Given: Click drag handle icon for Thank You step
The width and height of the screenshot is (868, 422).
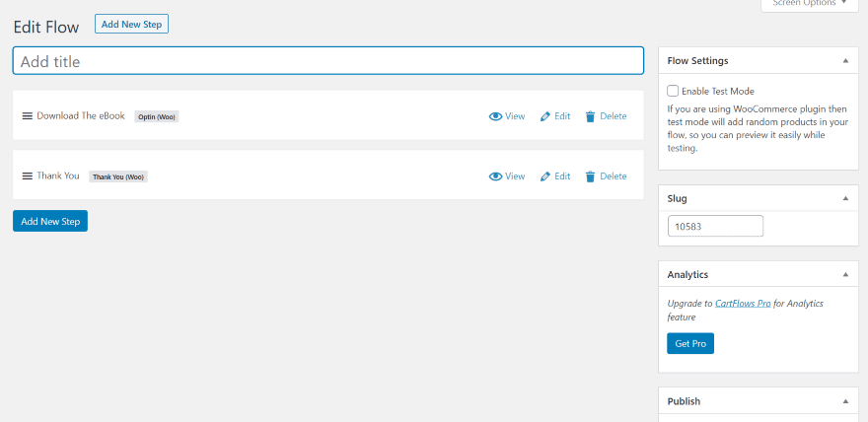Looking at the screenshot, I should pos(28,176).
